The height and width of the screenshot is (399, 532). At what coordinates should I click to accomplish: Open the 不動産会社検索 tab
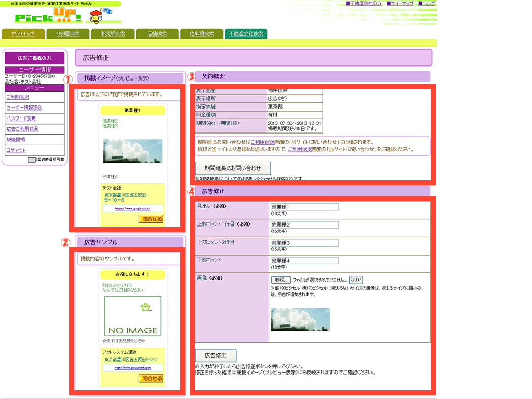click(x=246, y=34)
